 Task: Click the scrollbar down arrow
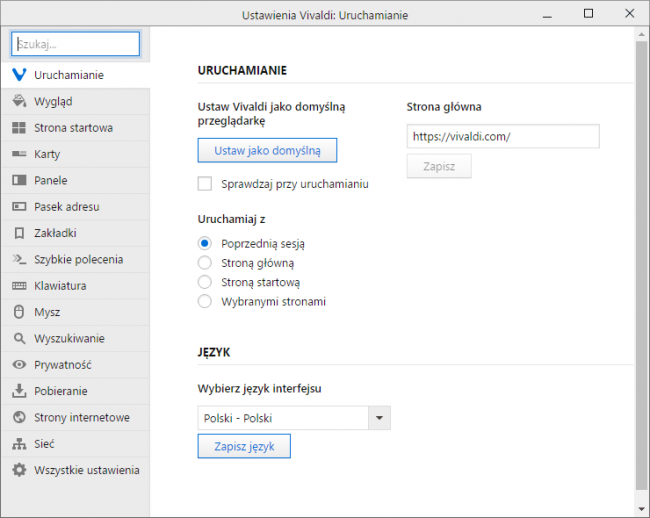tap(641, 509)
